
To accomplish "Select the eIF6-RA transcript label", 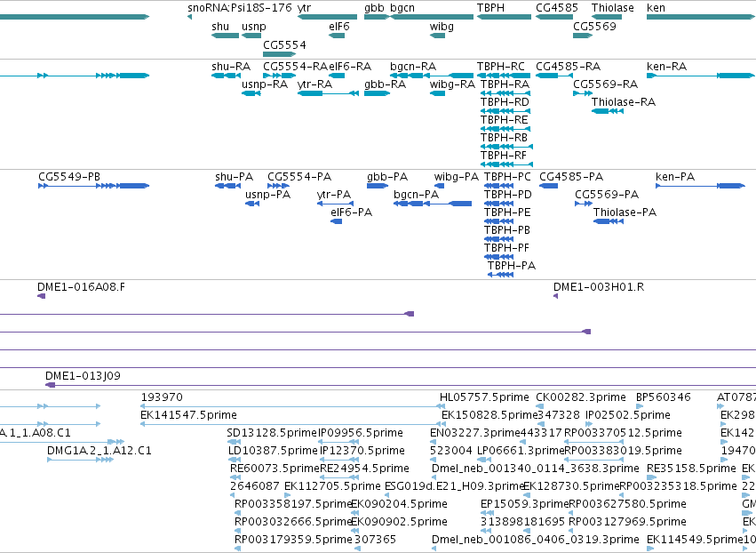I will 349,66.
